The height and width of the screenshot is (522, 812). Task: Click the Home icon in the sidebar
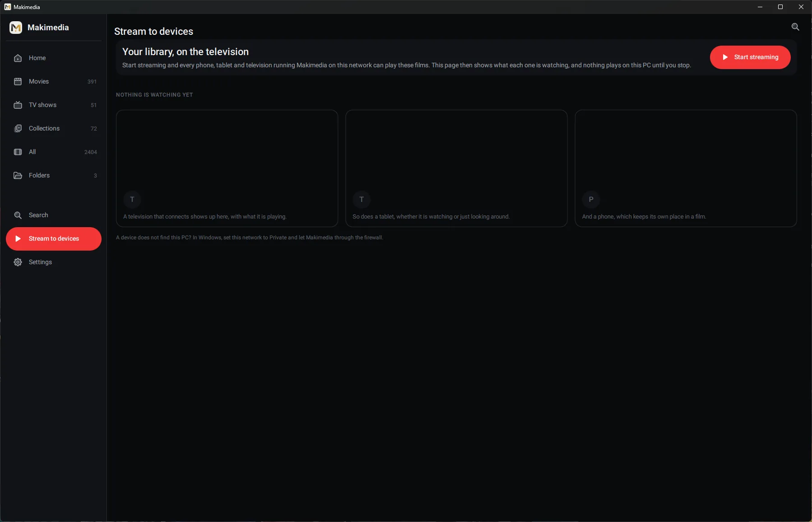pyautogui.click(x=18, y=58)
